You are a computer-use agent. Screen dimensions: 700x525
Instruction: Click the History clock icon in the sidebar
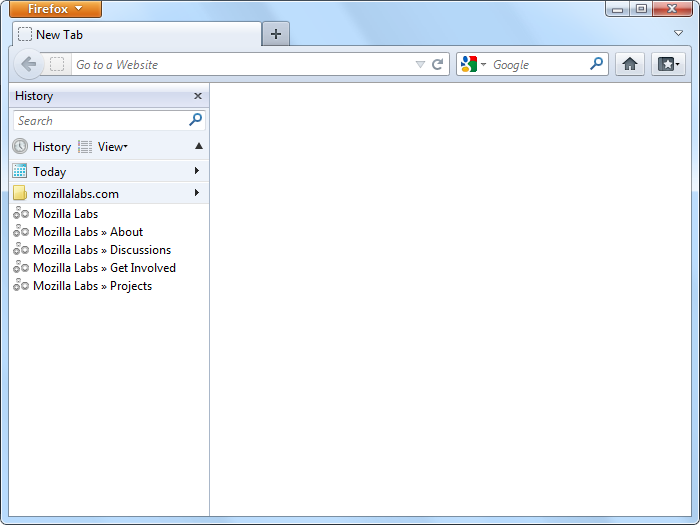20,146
